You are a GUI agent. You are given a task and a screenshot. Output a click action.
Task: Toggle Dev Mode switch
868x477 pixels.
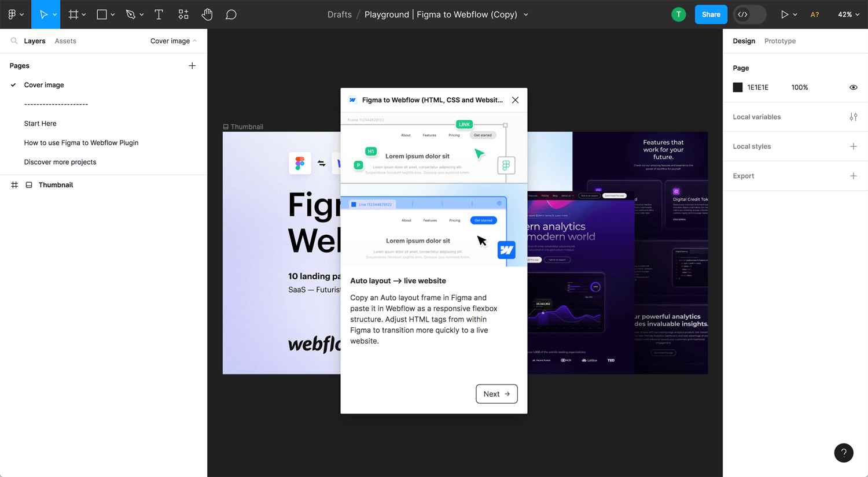[x=749, y=14]
